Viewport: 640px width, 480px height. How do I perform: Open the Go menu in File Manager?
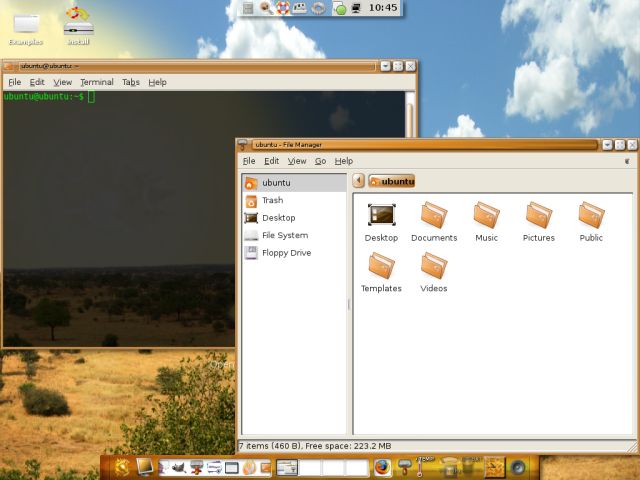point(320,161)
